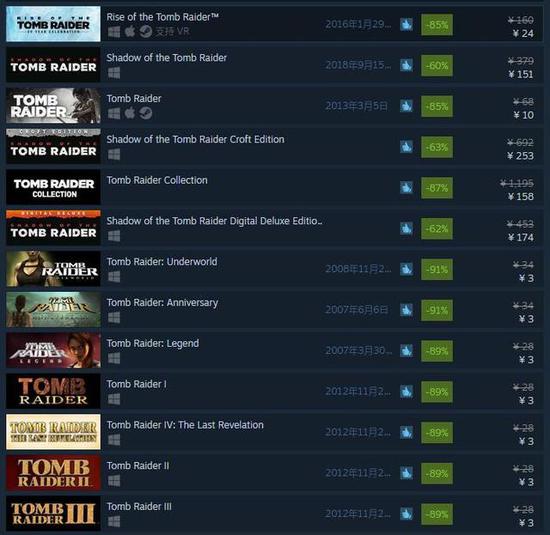Click the thumbs-up review icon for Tomb Raider II

point(407,473)
